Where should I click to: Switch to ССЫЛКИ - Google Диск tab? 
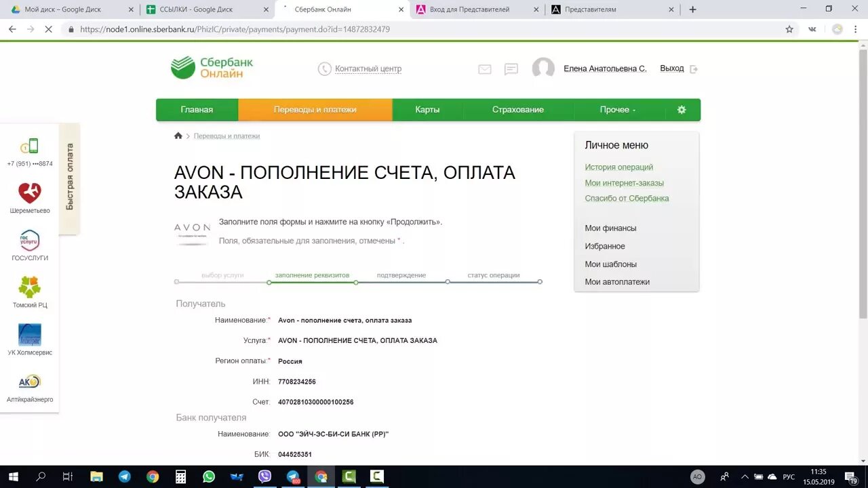[x=205, y=9]
